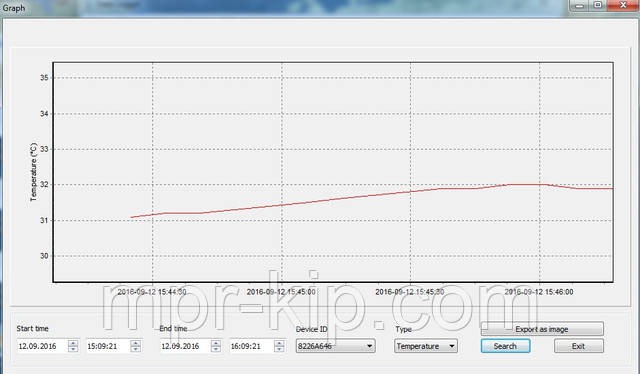Decrease the 16:09:21 end clock value

[279, 349]
